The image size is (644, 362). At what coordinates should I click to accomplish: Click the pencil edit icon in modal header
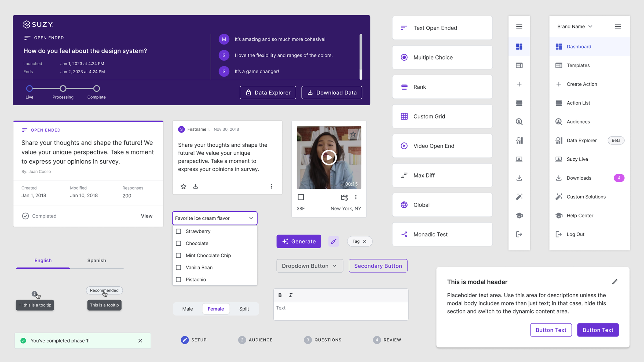tap(615, 282)
